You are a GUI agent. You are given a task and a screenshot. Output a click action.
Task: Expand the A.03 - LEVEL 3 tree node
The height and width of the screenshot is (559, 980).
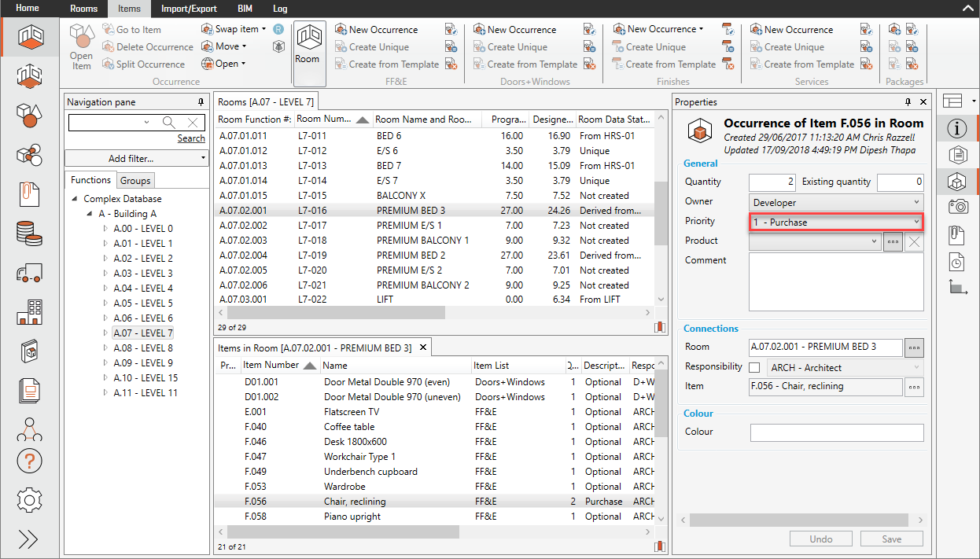[x=106, y=274]
